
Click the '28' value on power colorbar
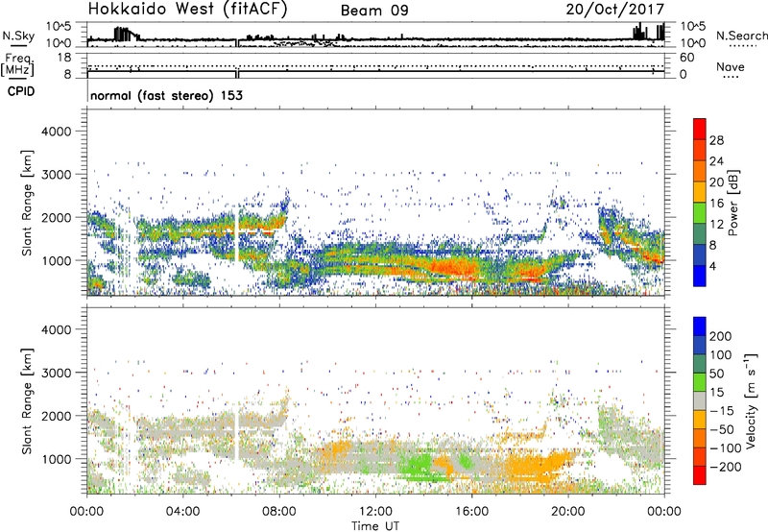tap(716, 140)
